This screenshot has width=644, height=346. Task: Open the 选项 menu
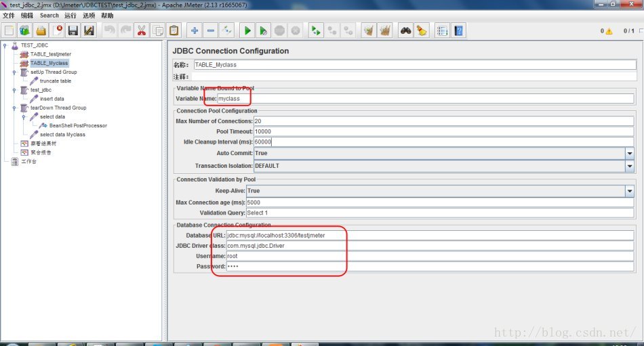click(x=89, y=16)
